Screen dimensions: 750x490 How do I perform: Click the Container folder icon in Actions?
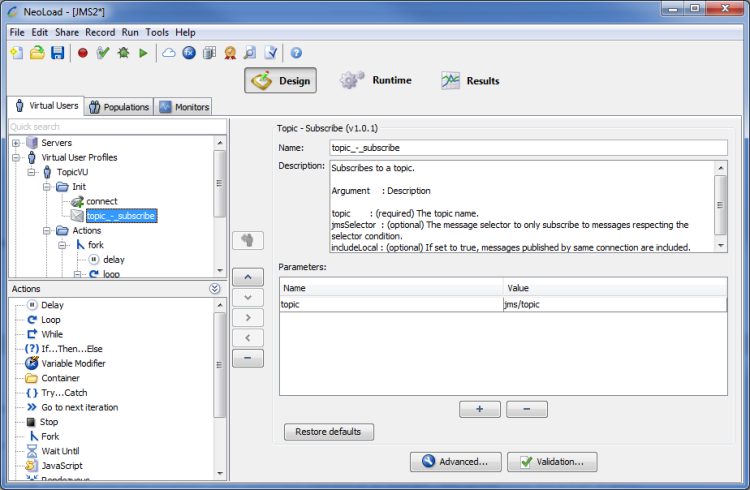coord(32,378)
